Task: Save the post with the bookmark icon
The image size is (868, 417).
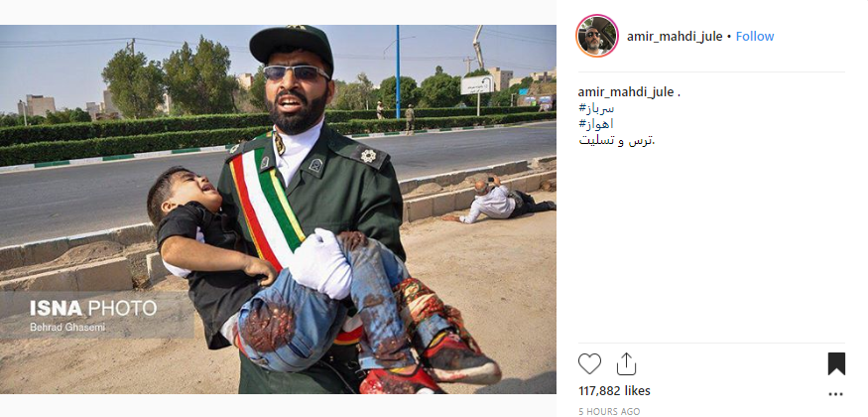Action: pos(836,363)
